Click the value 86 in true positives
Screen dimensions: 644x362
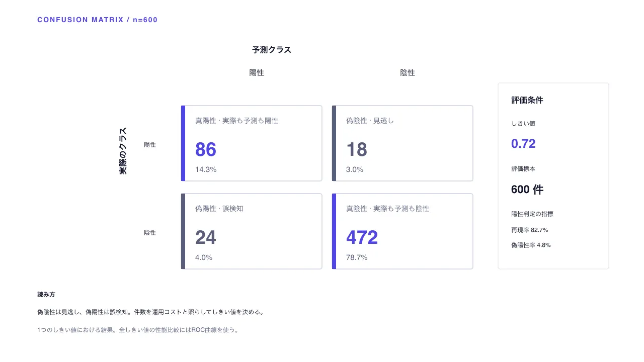point(206,150)
